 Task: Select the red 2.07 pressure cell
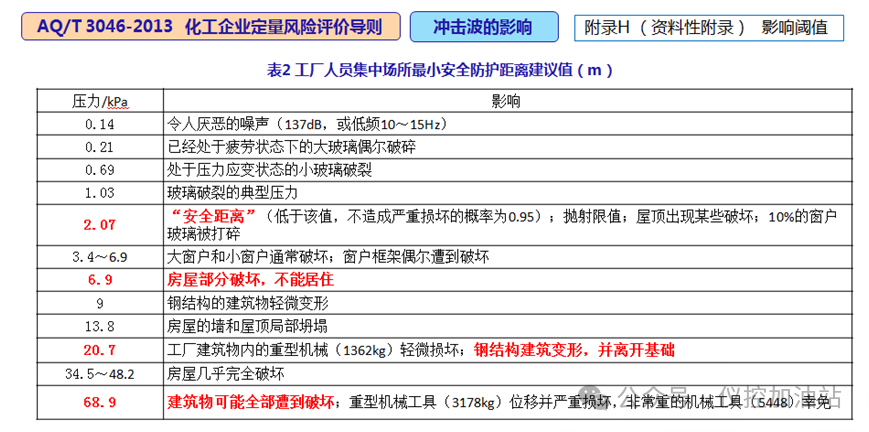[100, 225]
